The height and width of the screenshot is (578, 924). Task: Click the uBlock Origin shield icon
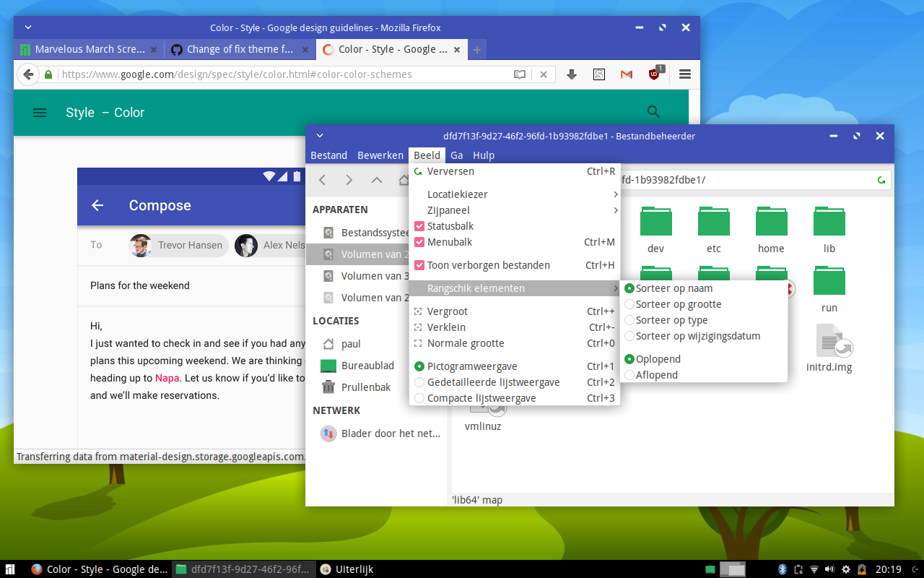click(x=655, y=74)
